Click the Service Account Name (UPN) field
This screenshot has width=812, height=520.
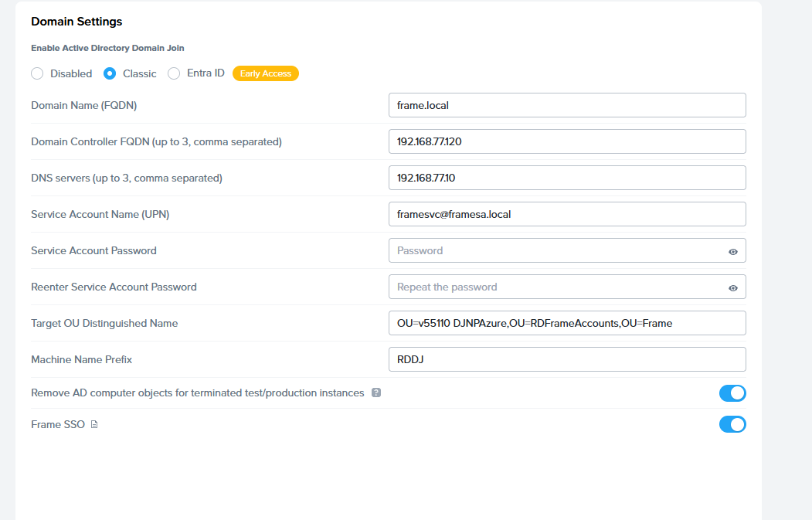(566, 214)
